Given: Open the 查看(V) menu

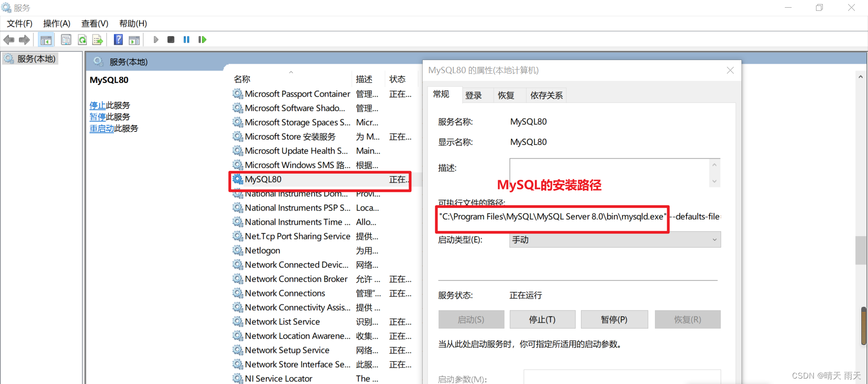Looking at the screenshot, I should [x=94, y=23].
